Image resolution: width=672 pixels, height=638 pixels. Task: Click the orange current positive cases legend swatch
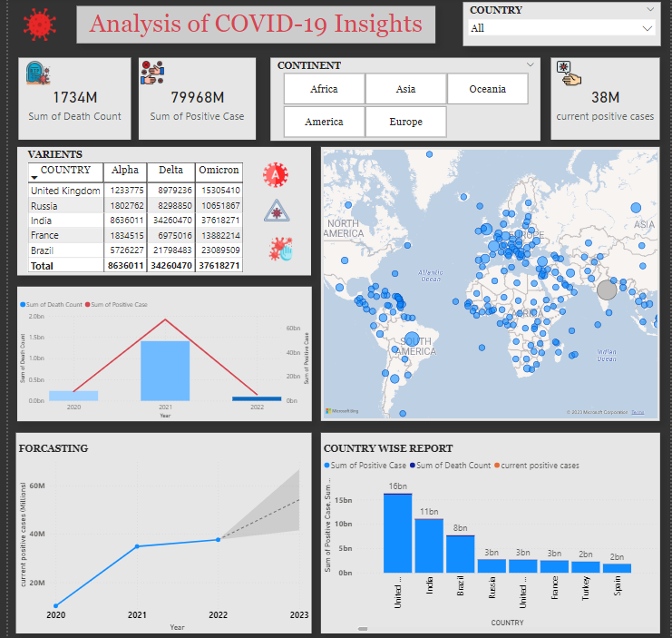(x=496, y=466)
